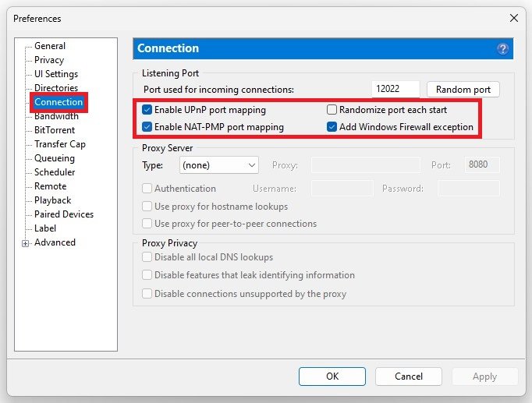Screen dimensions: 532x403
Task: Select the Queueing category
Action: coord(55,158)
